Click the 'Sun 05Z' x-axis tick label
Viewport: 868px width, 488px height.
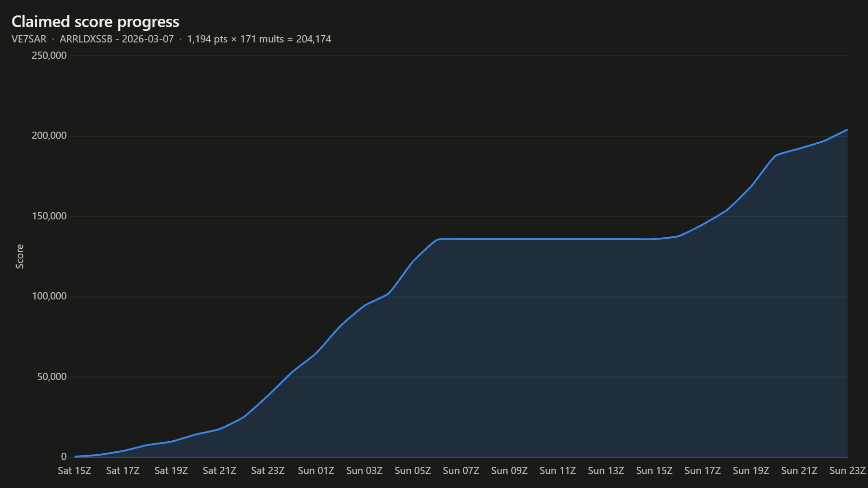413,471
